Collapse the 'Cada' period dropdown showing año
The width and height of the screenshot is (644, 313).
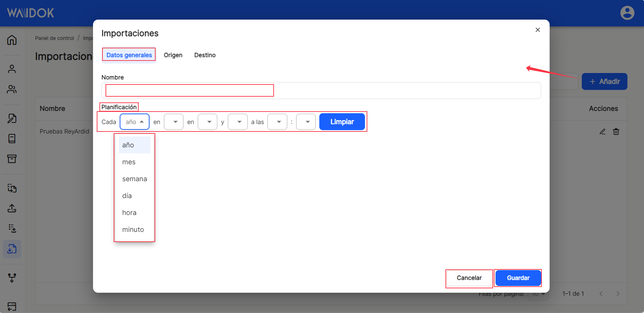coord(134,122)
